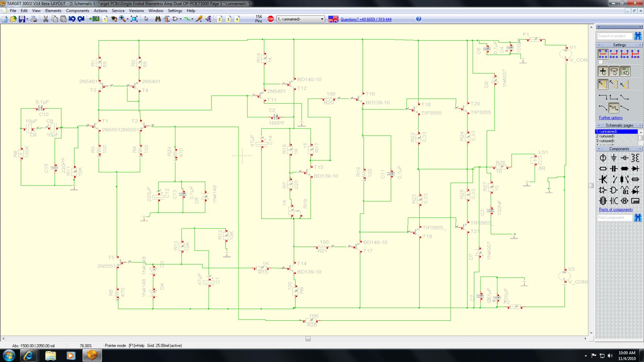Toggle the crosshair pointer selection mode
Image resolution: width=644 pixels, height=362 pixels.
pyautogui.click(x=603, y=71)
